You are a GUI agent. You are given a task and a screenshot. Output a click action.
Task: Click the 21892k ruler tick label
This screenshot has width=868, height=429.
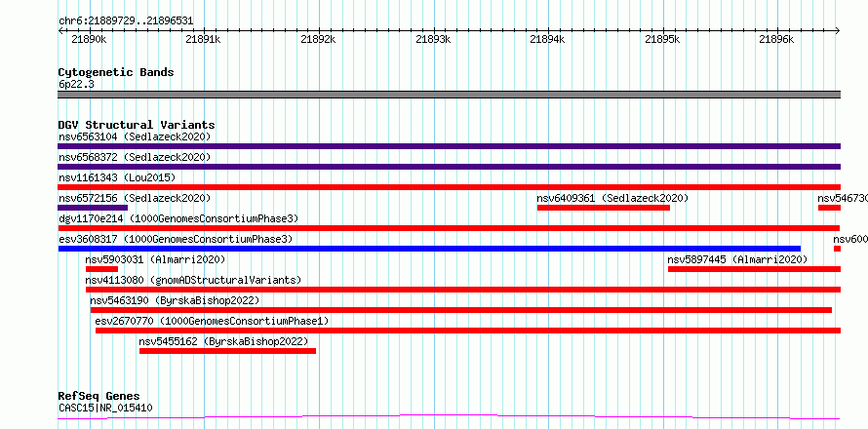(318, 39)
